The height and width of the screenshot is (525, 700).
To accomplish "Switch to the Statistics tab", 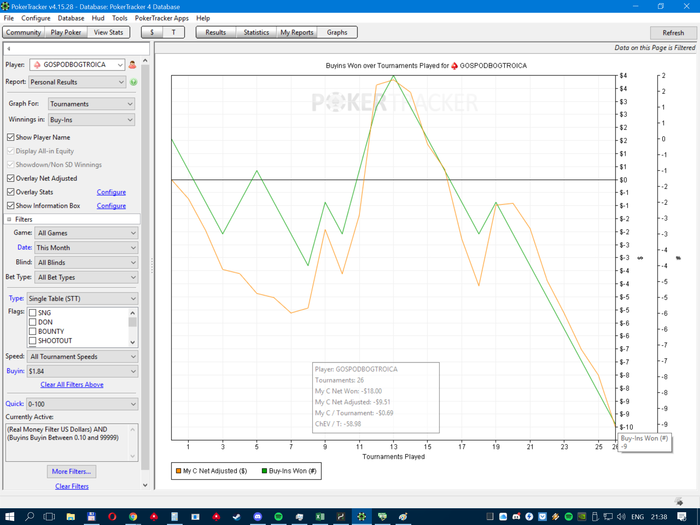I will 256,32.
